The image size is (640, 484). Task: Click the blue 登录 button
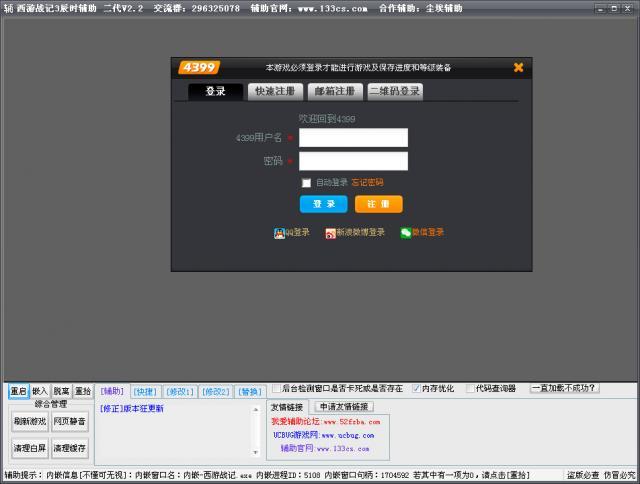pyautogui.click(x=324, y=204)
